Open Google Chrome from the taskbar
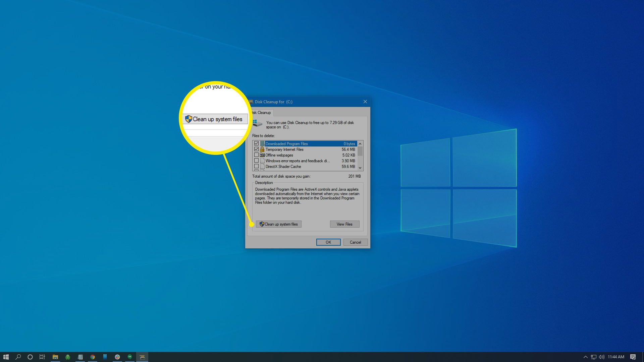 [x=93, y=357]
